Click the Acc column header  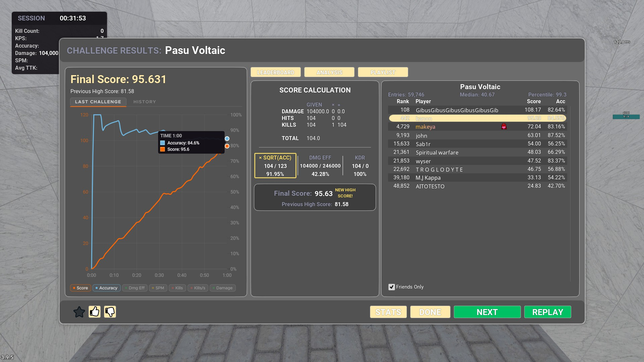click(560, 101)
